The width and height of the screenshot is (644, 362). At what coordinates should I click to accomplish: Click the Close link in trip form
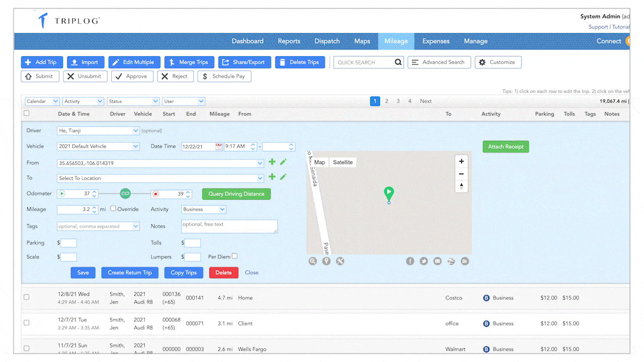coord(252,273)
